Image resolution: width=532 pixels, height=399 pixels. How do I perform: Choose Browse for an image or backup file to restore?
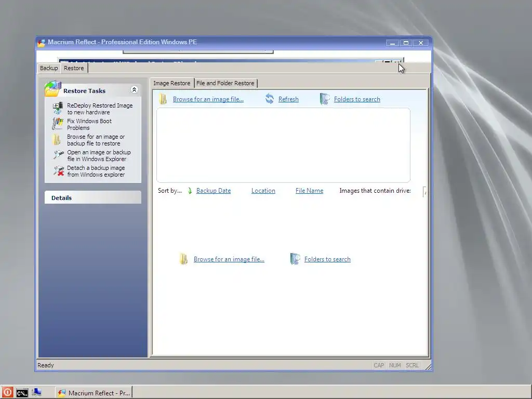click(96, 140)
